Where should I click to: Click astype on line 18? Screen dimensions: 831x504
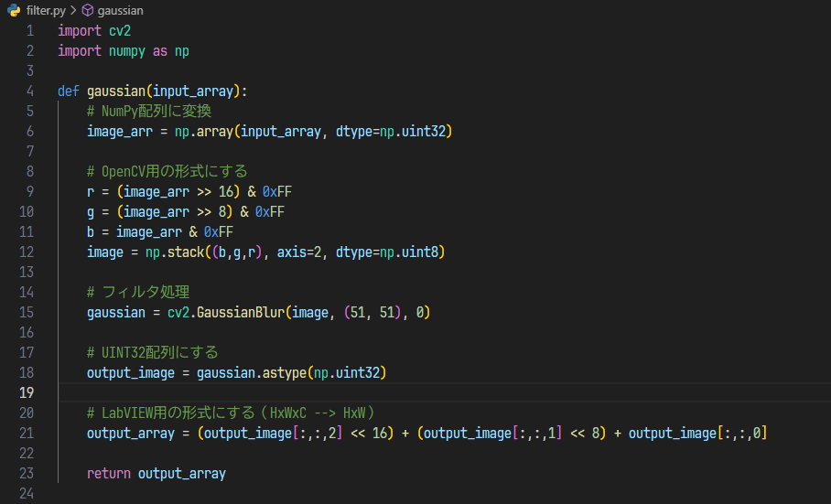[x=285, y=372]
